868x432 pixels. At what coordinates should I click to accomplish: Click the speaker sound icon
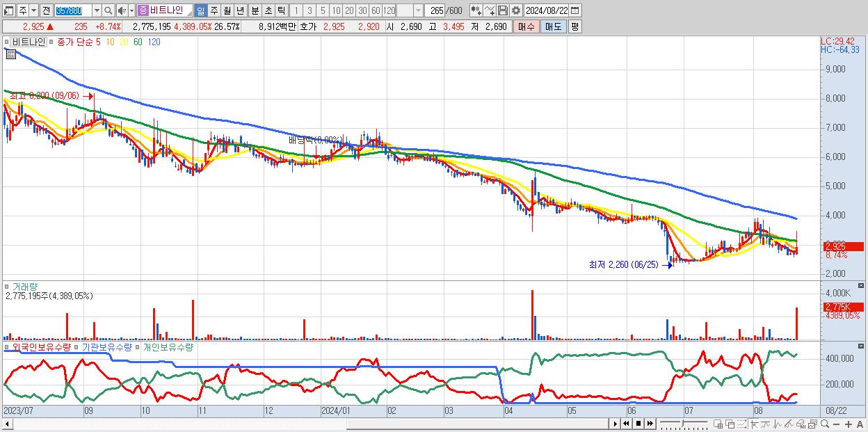[x=122, y=10]
